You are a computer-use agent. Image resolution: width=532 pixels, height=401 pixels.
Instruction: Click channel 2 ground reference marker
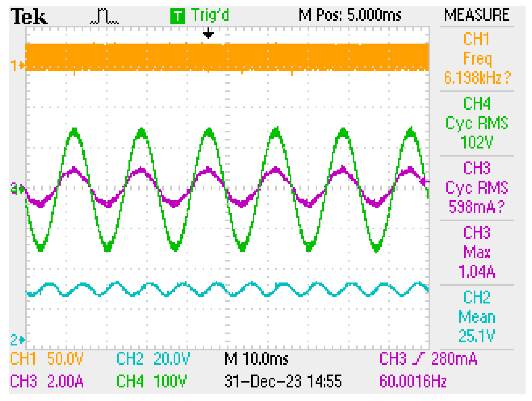(17, 340)
